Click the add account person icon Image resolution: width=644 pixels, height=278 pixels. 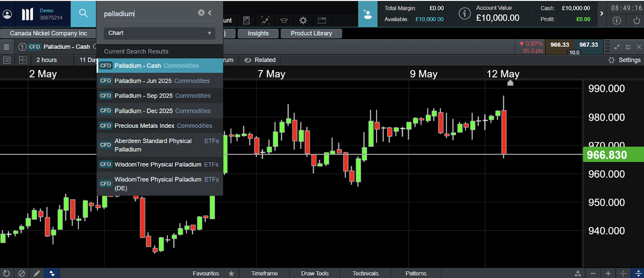click(x=368, y=14)
